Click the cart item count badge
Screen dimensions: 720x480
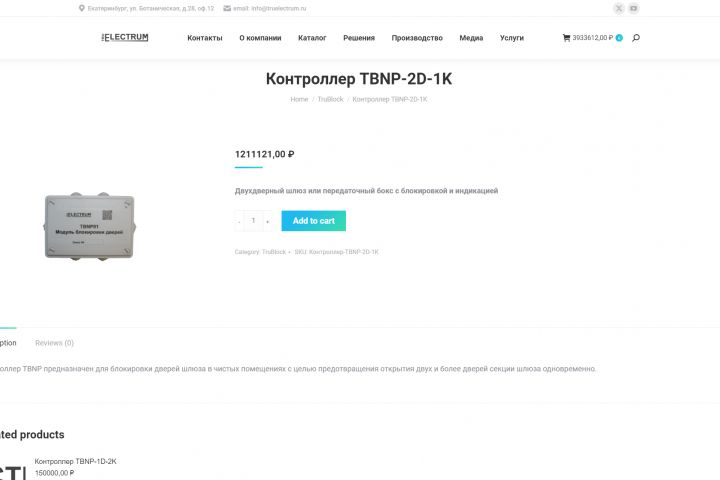coord(619,38)
